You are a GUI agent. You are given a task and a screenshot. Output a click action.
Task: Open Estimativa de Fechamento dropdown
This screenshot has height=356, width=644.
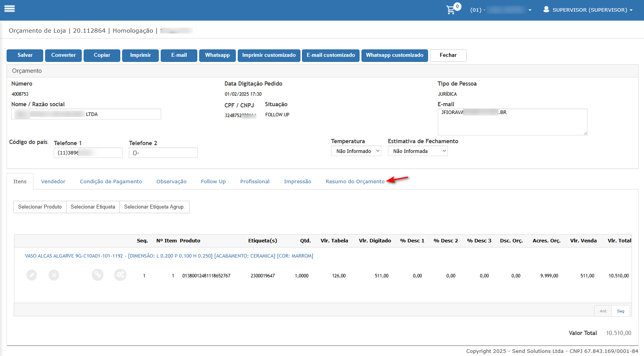point(418,151)
